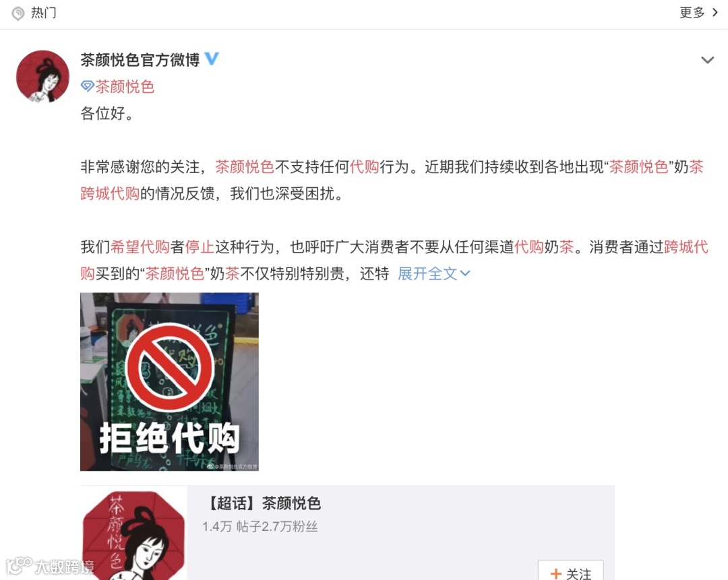Image resolution: width=728 pixels, height=580 pixels.
Task: Click the red 跨城代购 keyword link
Action: click(x=110, y=193)
